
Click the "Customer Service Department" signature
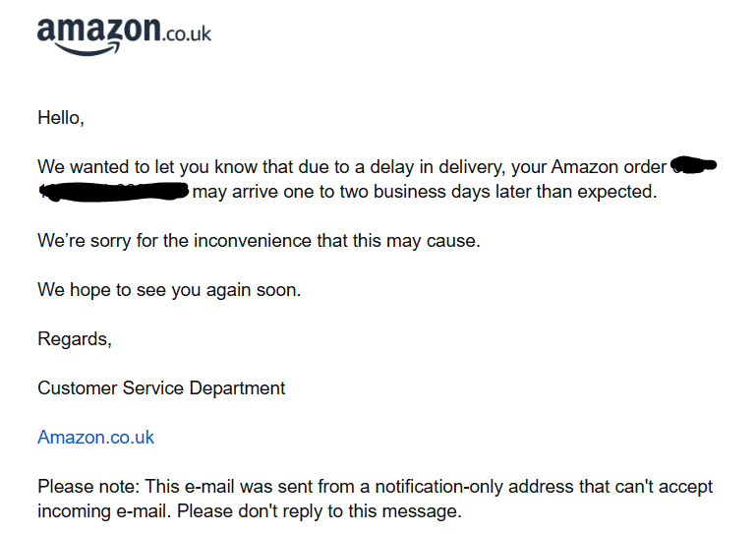tap(161, 387)
